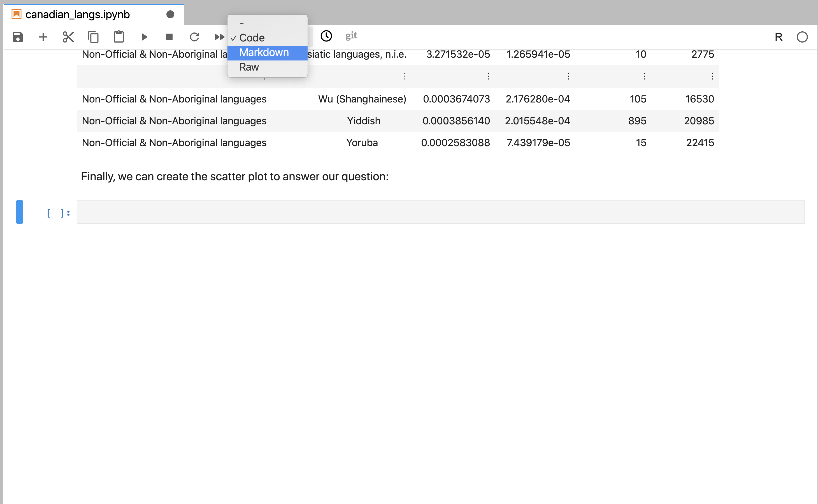Click the git toolbar button
This screenshot has width=818, height=504.
click(x=351, y=36)
